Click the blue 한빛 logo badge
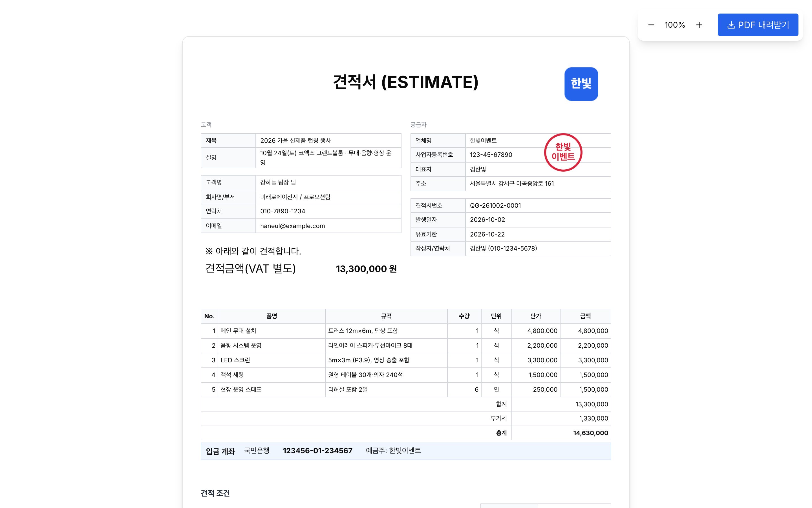Viewport: 812px width, 508px height. pos(581,84)
